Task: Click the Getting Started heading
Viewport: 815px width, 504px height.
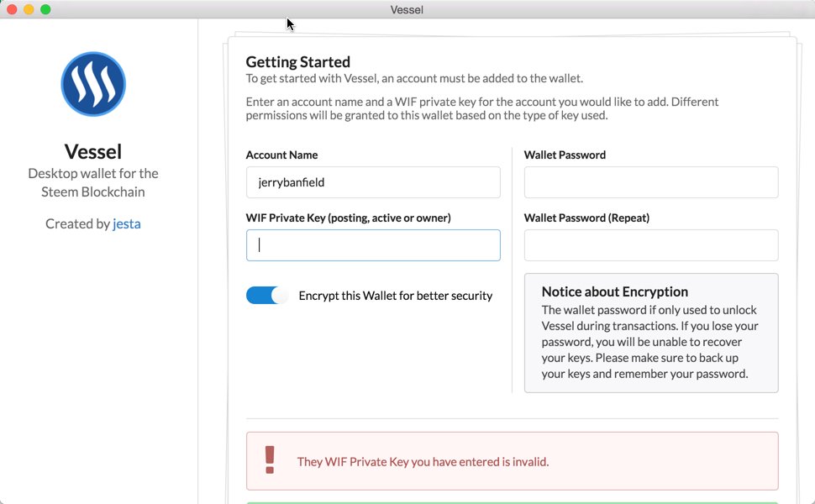Action: (x=297, y=62)
